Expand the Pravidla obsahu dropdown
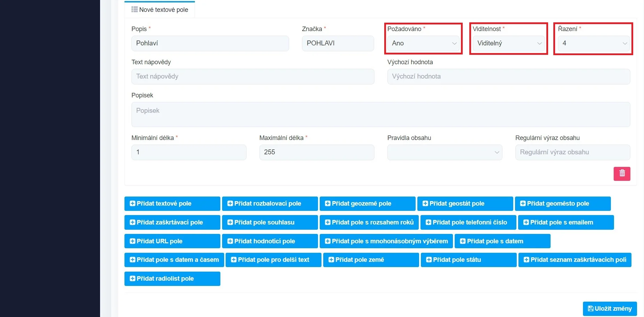 pos(445,152)
